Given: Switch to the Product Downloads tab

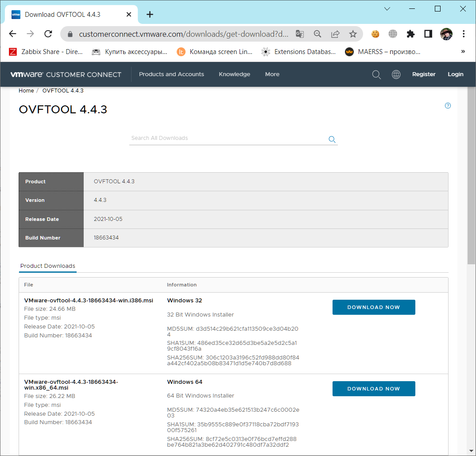Looking at the screenshot, I should tap(47, 266).
